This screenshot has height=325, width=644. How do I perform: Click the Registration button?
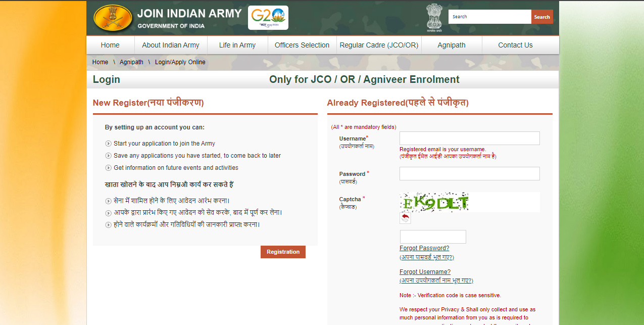283,252
